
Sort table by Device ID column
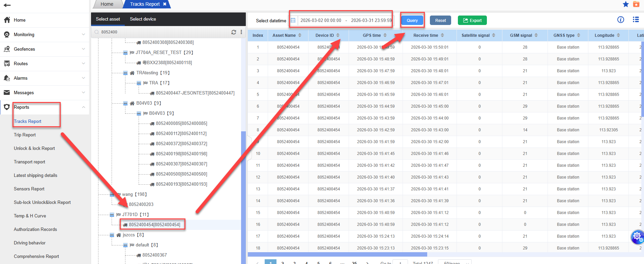pyautogui.click(x=338, y=35)
